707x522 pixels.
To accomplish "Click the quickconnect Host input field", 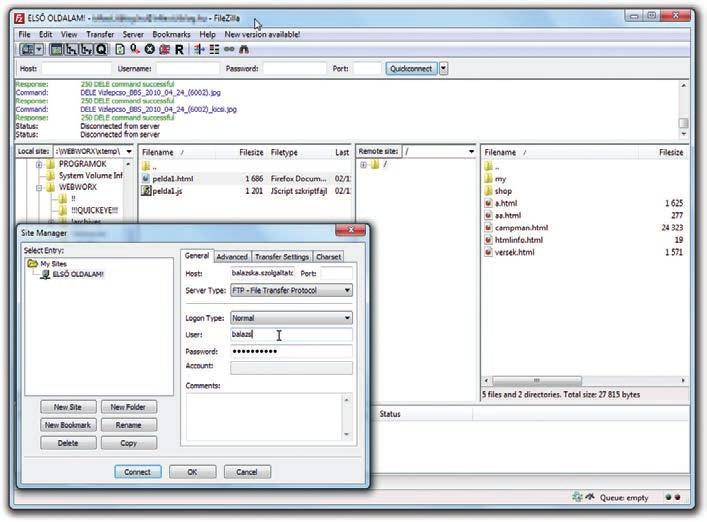I will (x=76, y=69).
